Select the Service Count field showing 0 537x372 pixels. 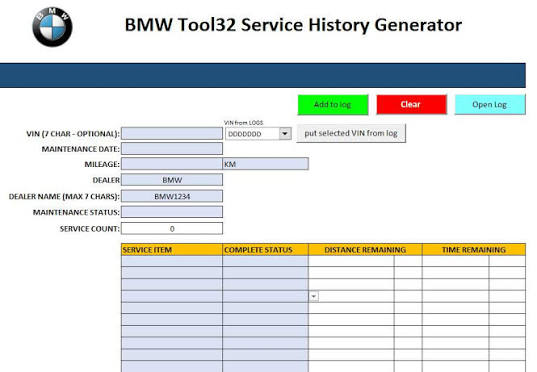[x=172, y=228]
